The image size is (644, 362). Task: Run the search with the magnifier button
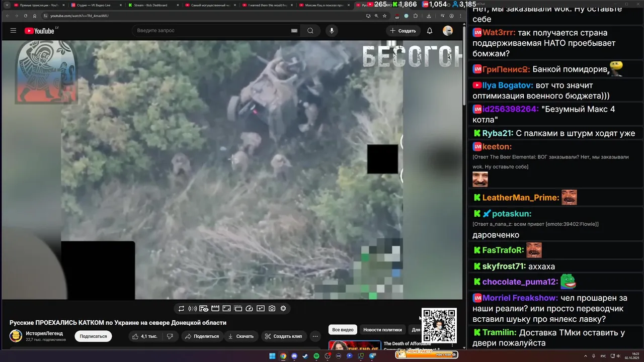[310, 31]
